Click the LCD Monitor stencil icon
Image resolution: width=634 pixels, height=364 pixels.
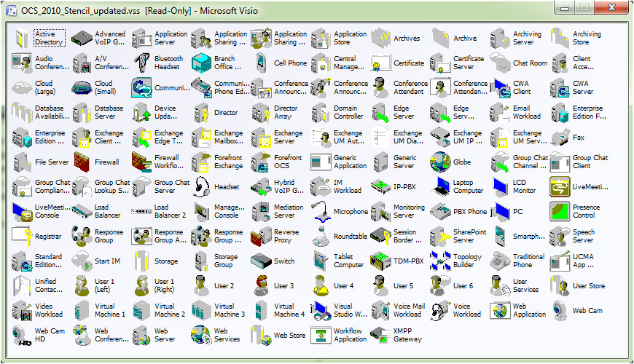pos(500,186)
